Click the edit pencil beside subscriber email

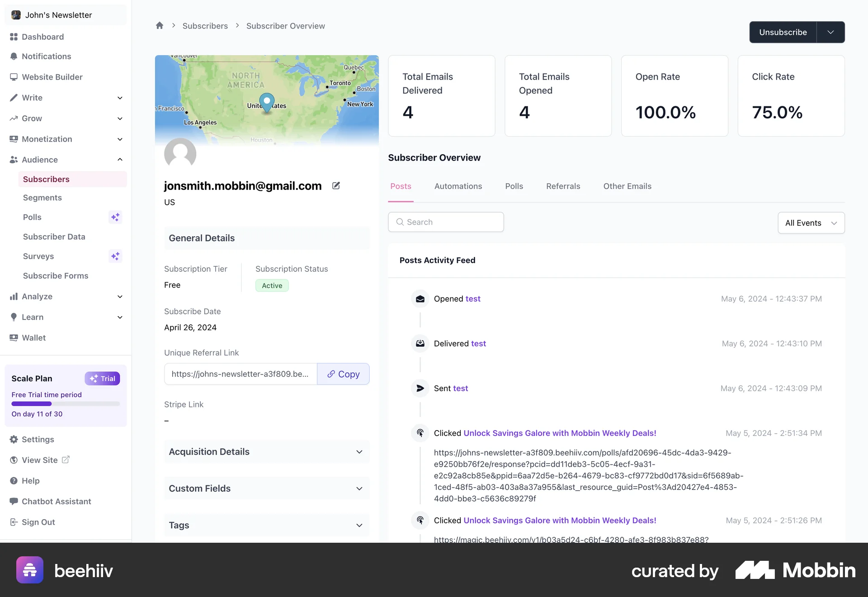click(336, 186)
